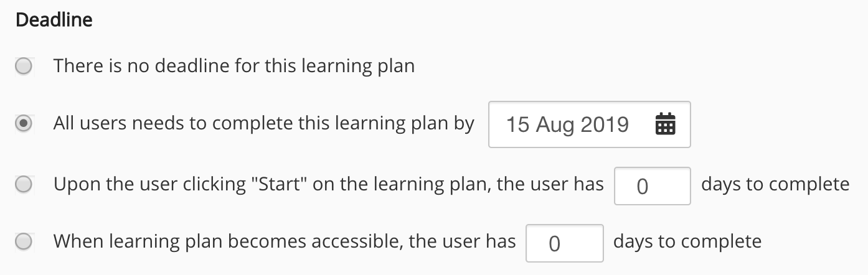This screenshot has width=868, height=275.
Task: Focus days field for the accessible option
Action: [x=564, y=243]
